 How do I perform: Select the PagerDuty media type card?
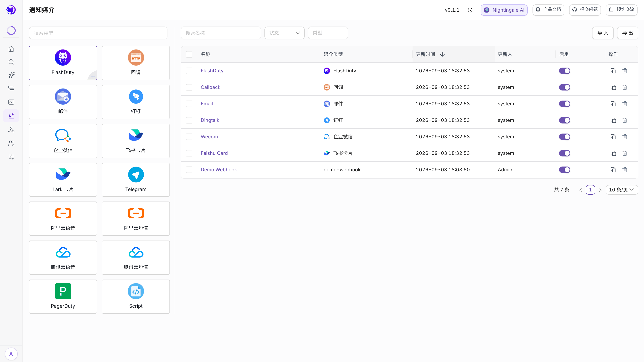pos(63,297)
